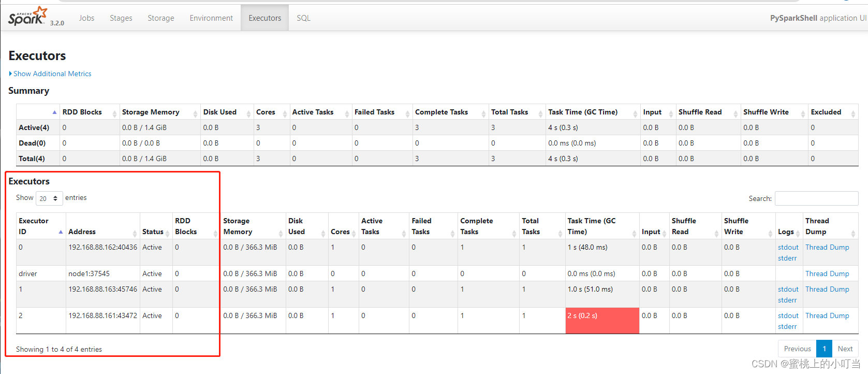The height and width of the screenshot is (374, 868).
Task: Sort executors table by Logs
Action: [789, 226]
